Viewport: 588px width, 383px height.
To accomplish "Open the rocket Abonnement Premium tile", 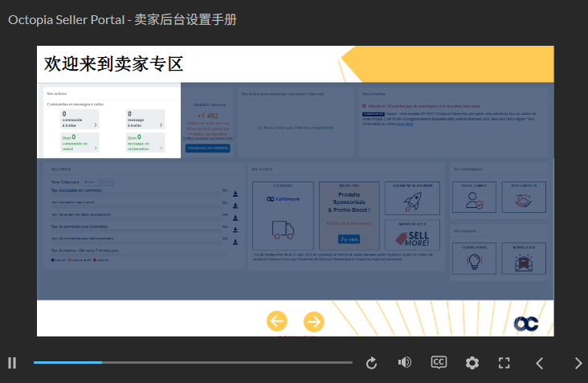I will tap(413, 198).
